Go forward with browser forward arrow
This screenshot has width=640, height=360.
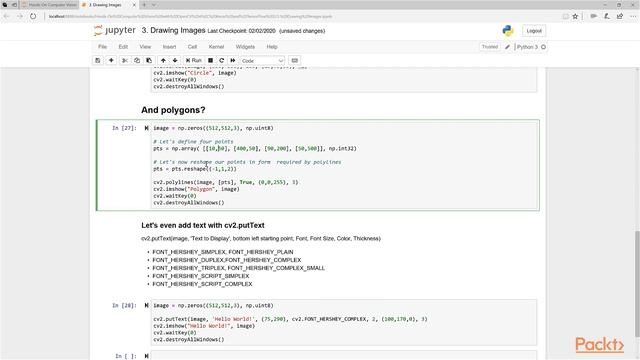point(20,16)
